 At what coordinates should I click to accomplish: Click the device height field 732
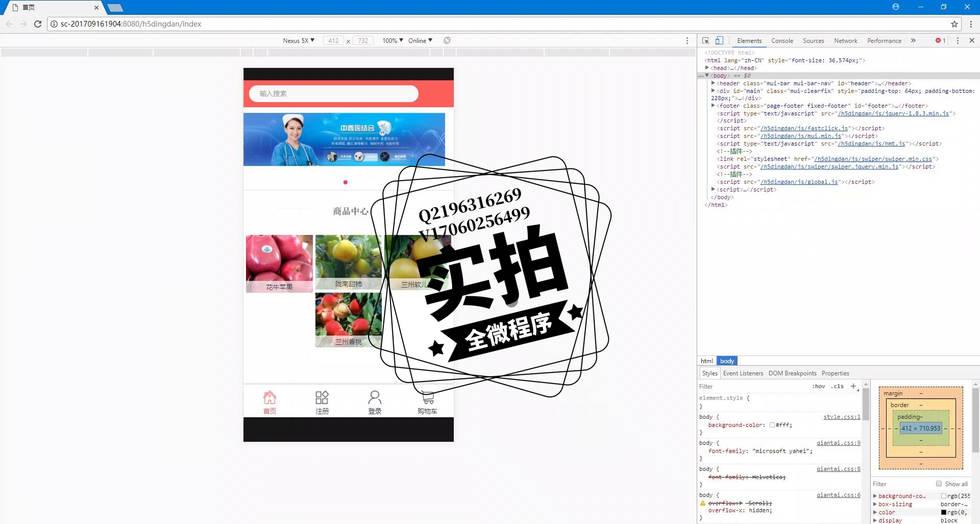tap(363, 40)
